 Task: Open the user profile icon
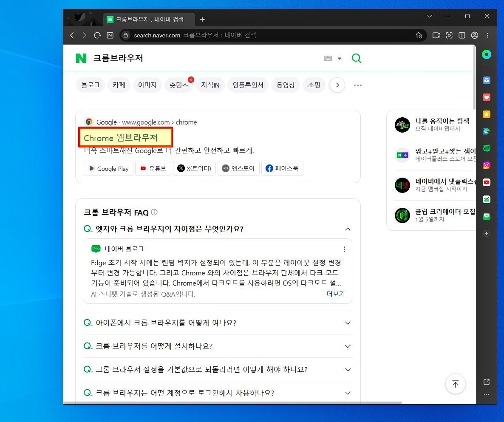pos(474,35)
